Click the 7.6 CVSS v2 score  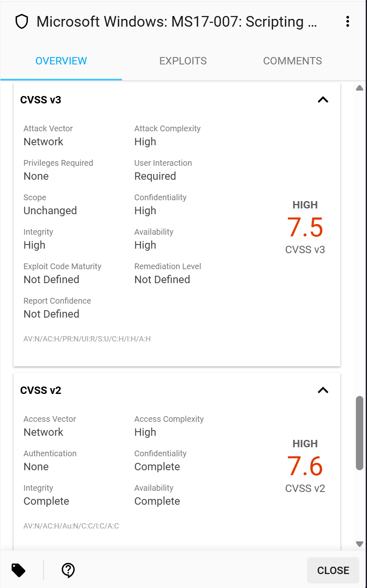tap(305, 466)
